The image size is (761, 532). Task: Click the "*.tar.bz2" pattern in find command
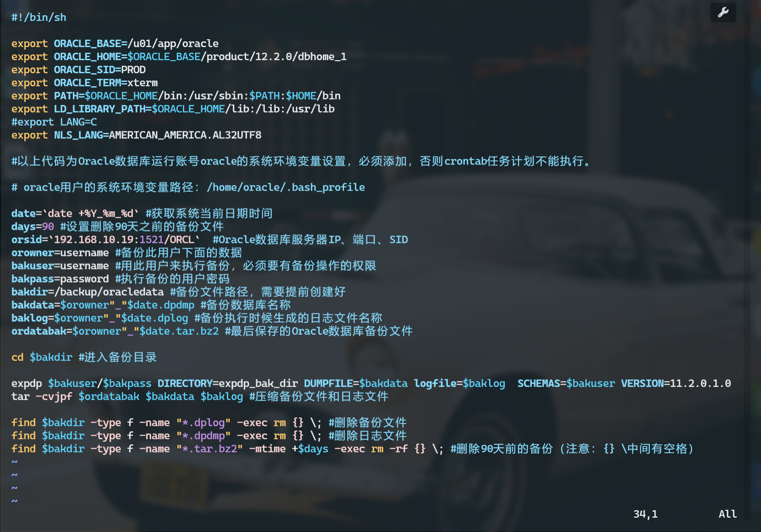point(210,448)
